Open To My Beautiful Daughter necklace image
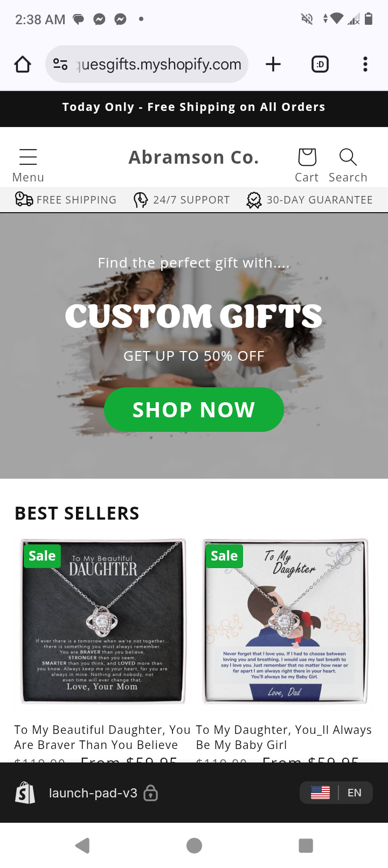The height and width of the screenshot is (868, 388). (103, 621)
